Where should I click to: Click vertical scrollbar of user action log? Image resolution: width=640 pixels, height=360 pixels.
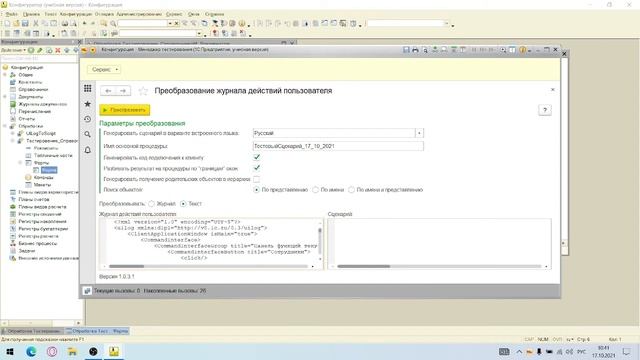click(x=320, y=241)
